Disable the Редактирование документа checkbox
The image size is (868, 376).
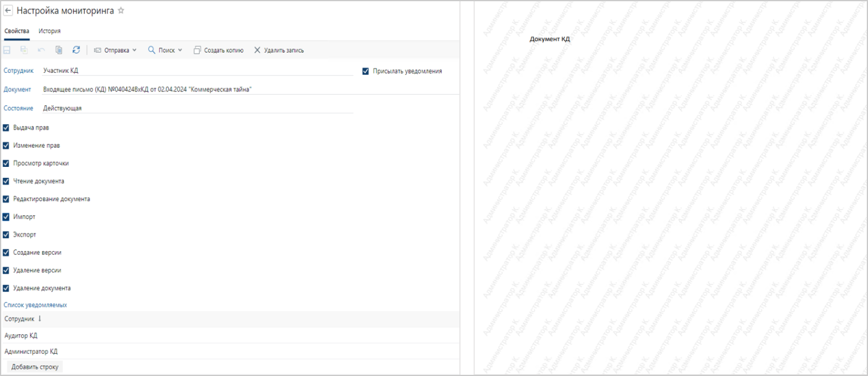pos(6,199)
